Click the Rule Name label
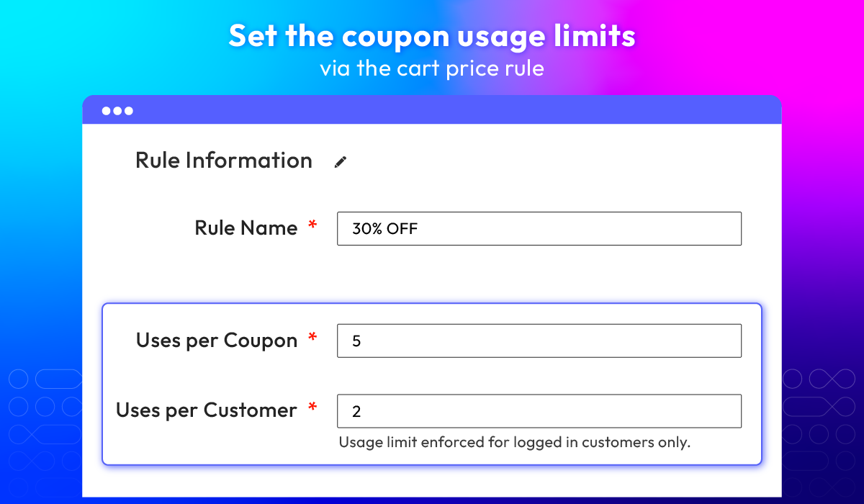 246,228
